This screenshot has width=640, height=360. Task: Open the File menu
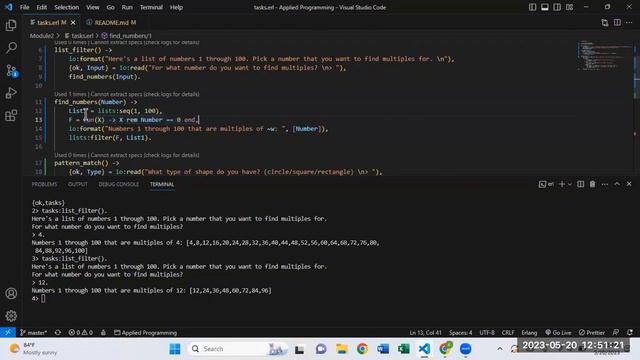pyautogui.click(x=24, y=7)
